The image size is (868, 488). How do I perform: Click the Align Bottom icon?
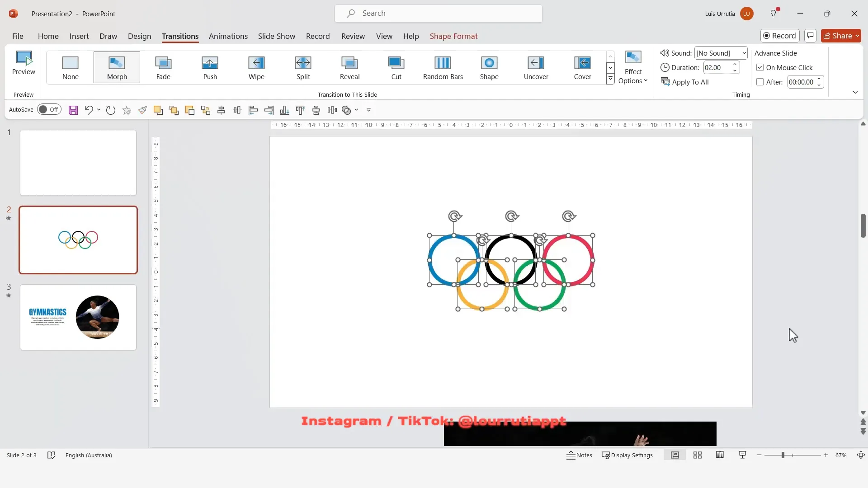285,110
